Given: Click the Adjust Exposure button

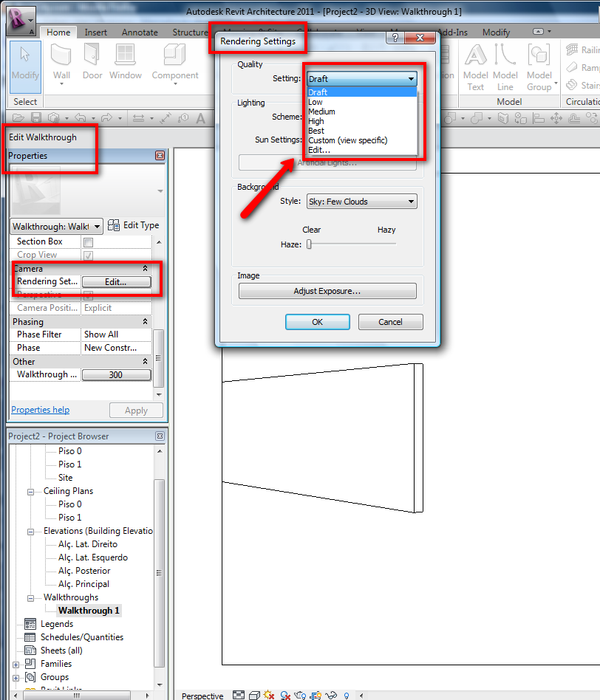Looking at the screenshot, I should [x=327, y=291].
